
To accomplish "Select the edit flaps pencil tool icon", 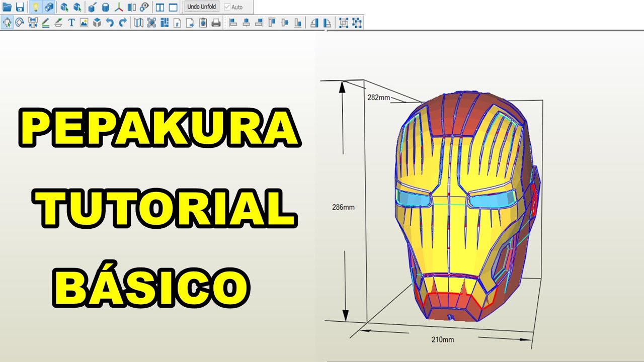I will click(46, 22).
